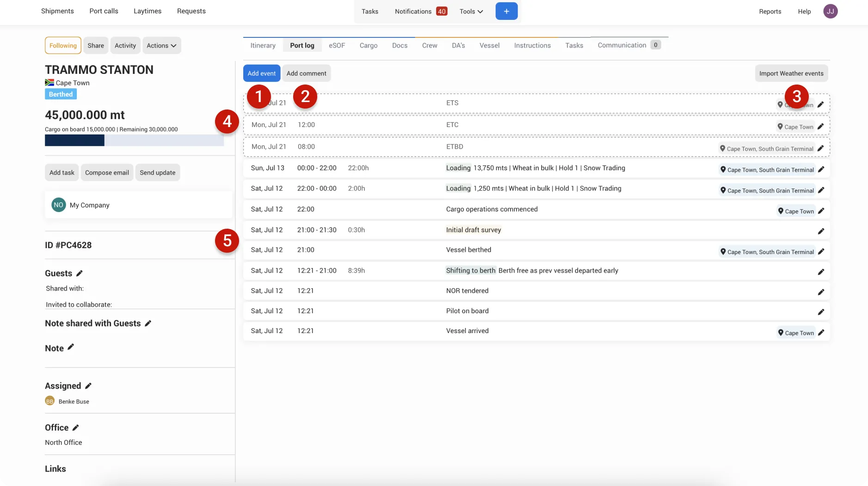Viewport: 868px width, 486px height.
Task: Toggle the Following button
Action: 63,45
